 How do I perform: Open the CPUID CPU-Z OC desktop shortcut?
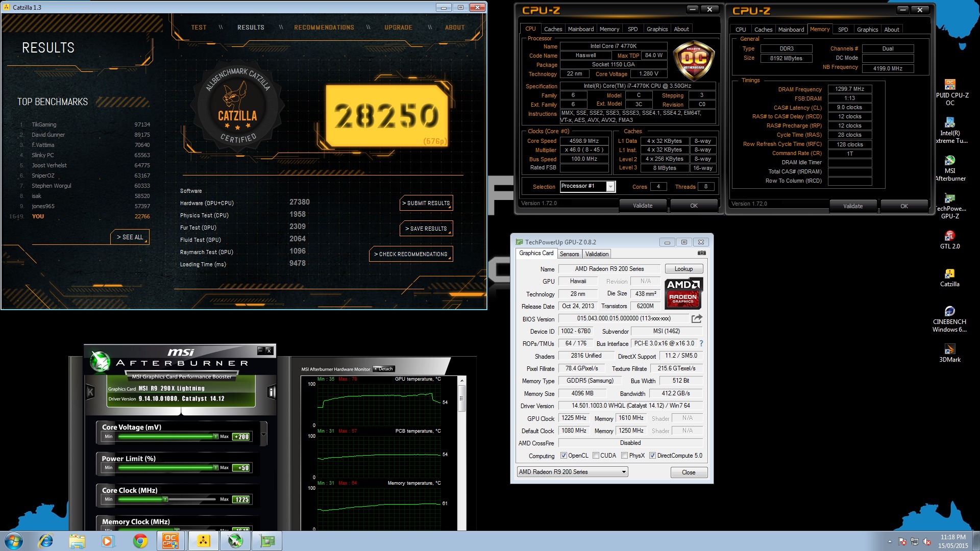click(950, 92)
